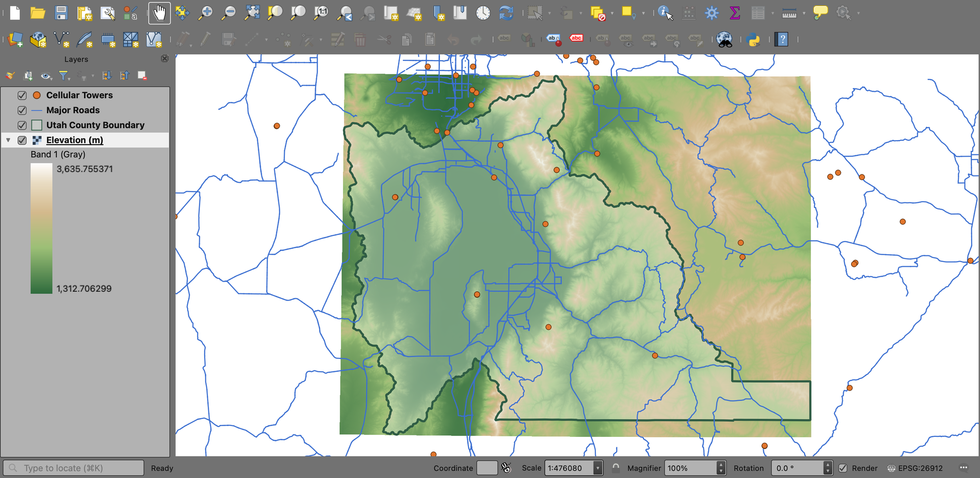This screenshot has height=478, width=980.
Task: Toggle Elevation (m) layer visibility checkbox
Action: coord(22,140)
